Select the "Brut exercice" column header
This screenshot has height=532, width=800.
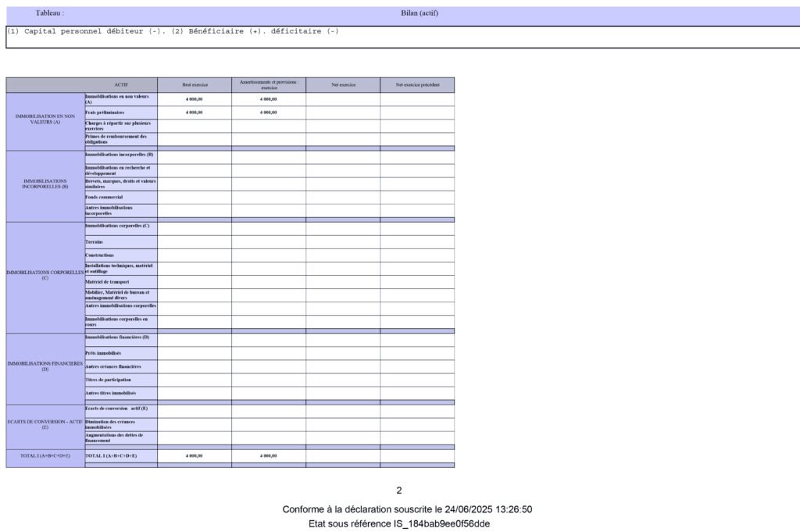(x=195, y=84)
